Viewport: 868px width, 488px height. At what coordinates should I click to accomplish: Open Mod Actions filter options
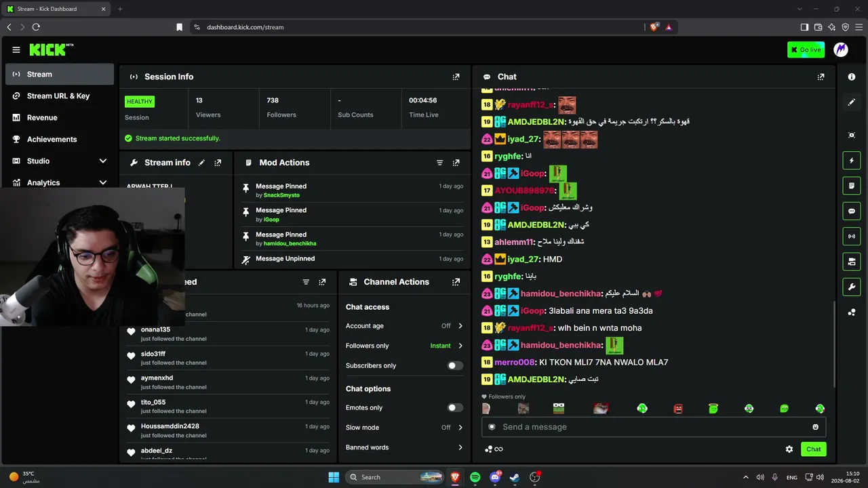[x=439, y=163]
